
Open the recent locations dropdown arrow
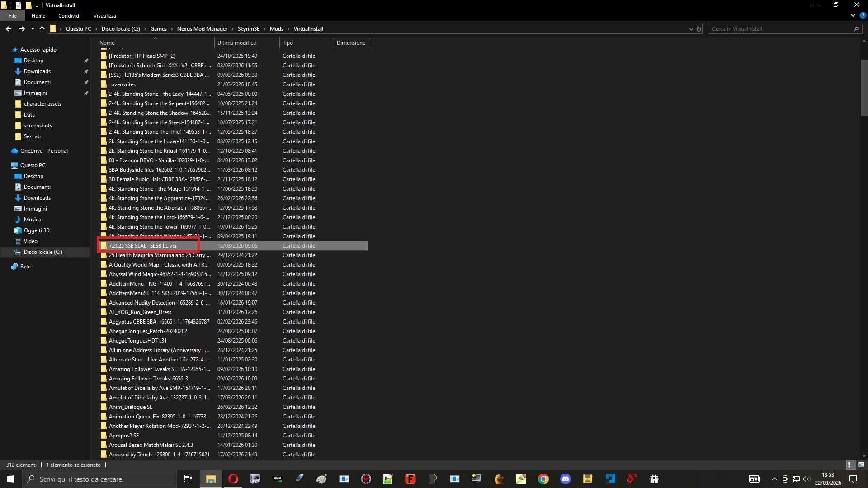tap(33, 29)
